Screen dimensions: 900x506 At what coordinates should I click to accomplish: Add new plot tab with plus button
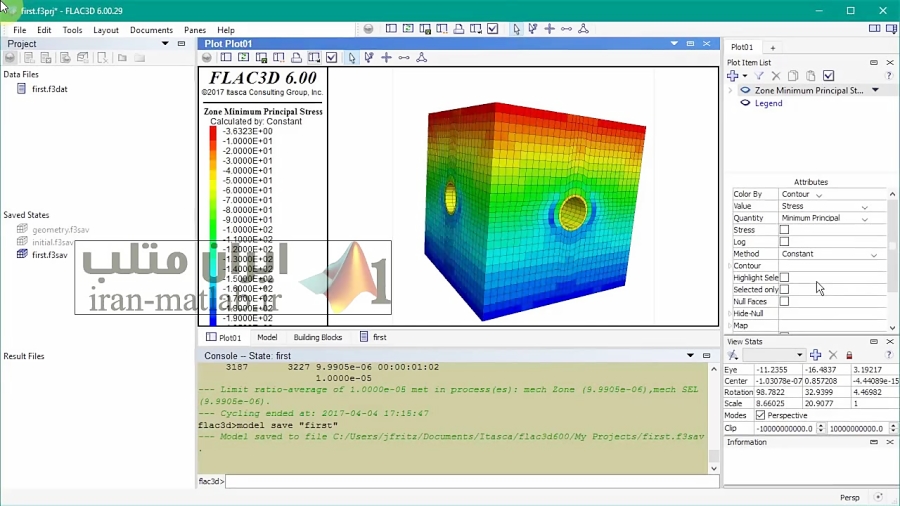tap(773, 48)
